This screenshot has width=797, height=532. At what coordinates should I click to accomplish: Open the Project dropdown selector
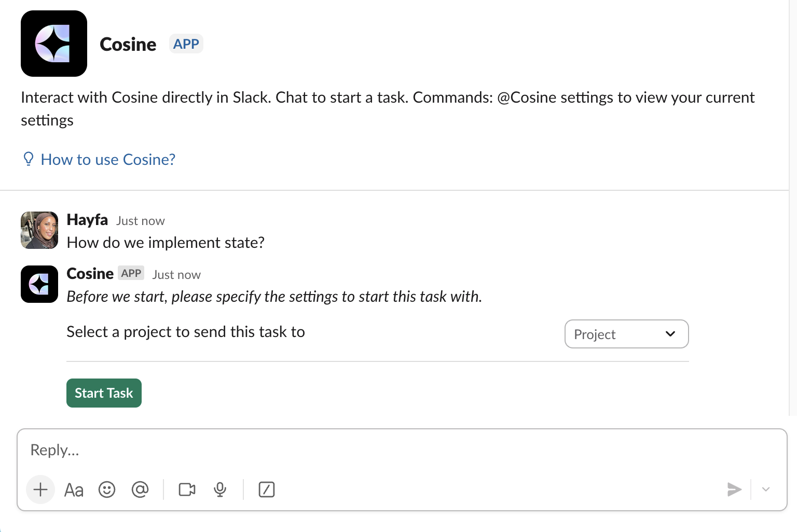[626, 334]
